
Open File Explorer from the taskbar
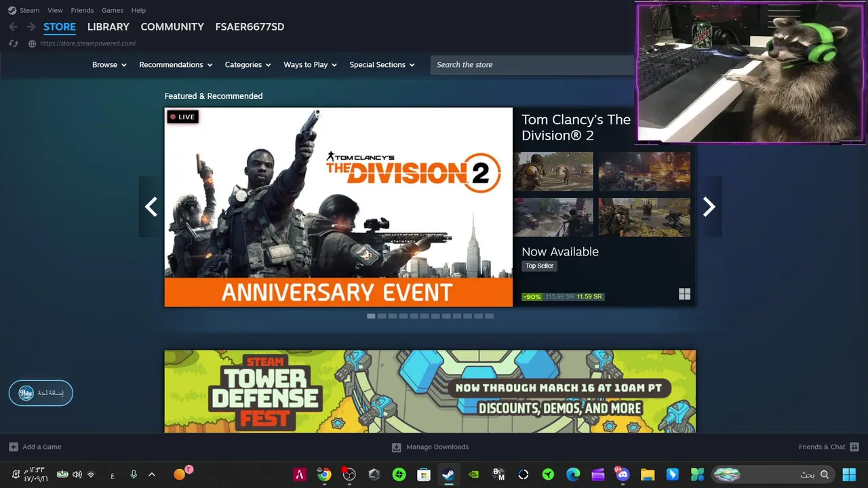pyautogui.click(x=648, y=474)
